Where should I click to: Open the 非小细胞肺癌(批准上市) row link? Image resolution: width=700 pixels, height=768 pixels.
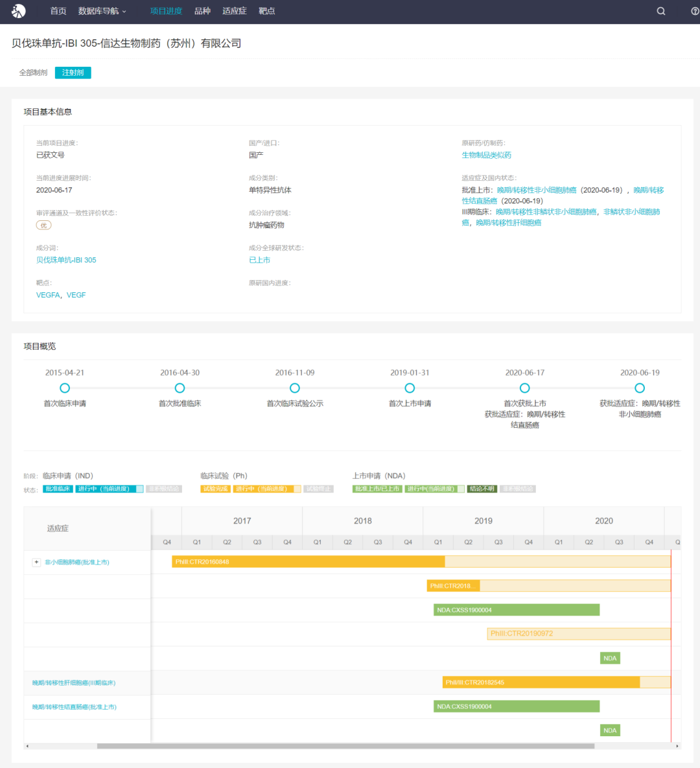pos(77,563)
